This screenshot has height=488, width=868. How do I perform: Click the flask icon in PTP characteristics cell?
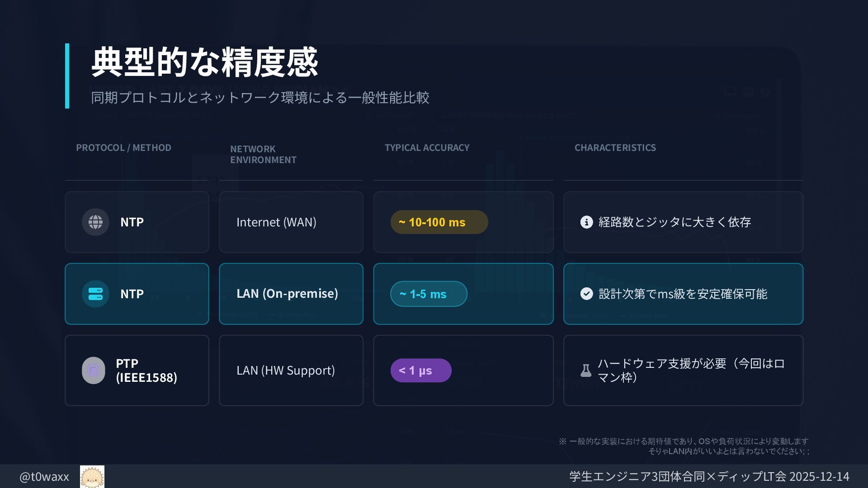pyautogui.click(x=586, y=371)
